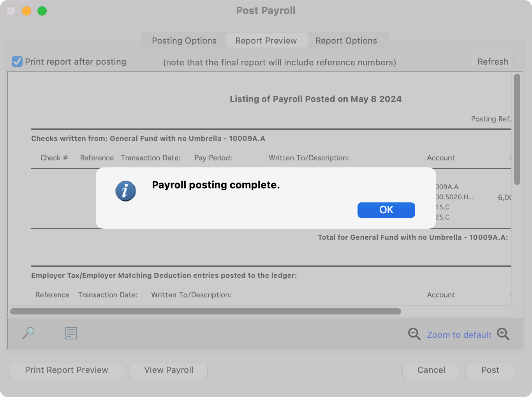Click the Refresh button

[x=493, y=62]
